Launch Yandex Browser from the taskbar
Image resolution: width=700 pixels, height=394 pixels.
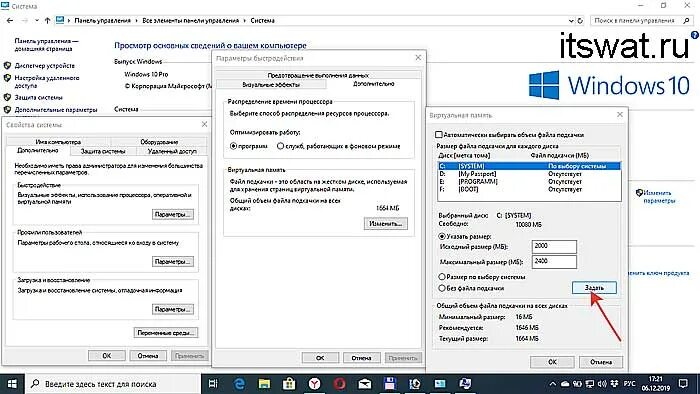(x=314, y=384)
